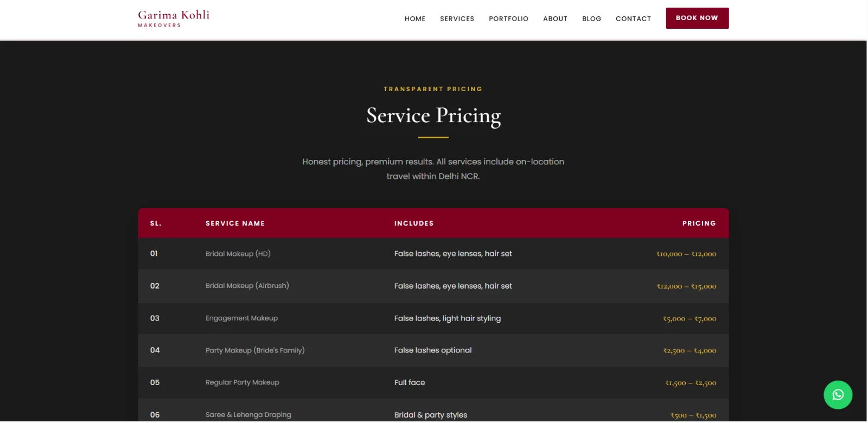The width and height of the screenshot is (868, 423).
Task: Select Bridal Makeup (Airbrush) service name
Action: [247, 286]
